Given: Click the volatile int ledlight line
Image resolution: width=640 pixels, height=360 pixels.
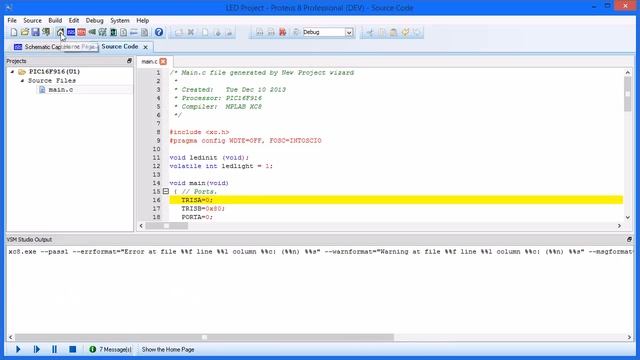Looking at the screenshot, I should [x=221, y=166].
